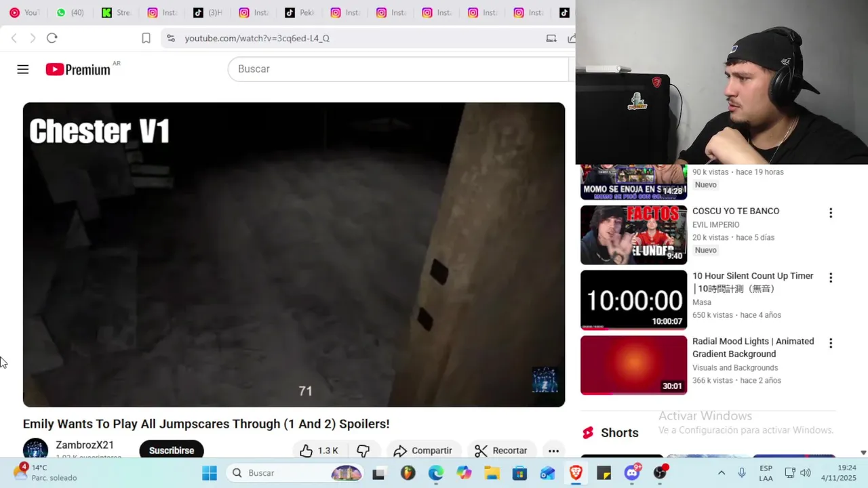The height and width of the screenshot is (488, 868).
Task: Click inside the YouTube Buscar search field
Action: tap(398, 69)
